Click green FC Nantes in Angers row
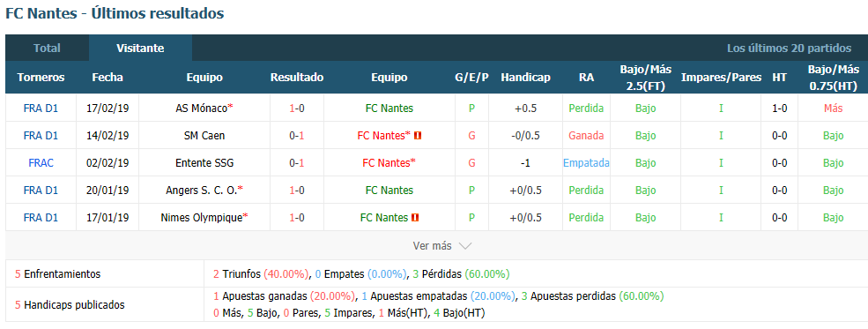 (389, 191)
